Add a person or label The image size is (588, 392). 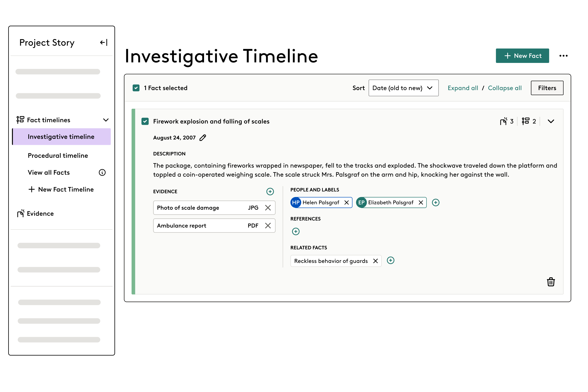[436, 202]
